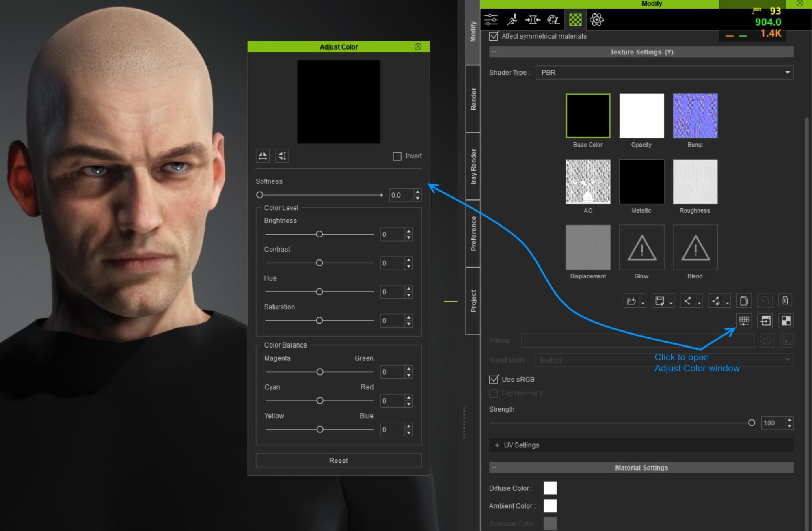Switch to the Project side tab

pyautogui.click(x=473, y=301)
